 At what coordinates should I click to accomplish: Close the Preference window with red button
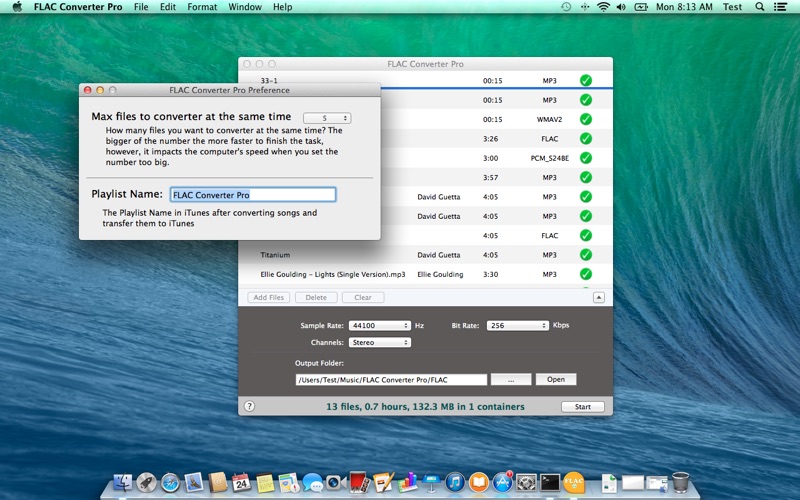tap(88, 90)
